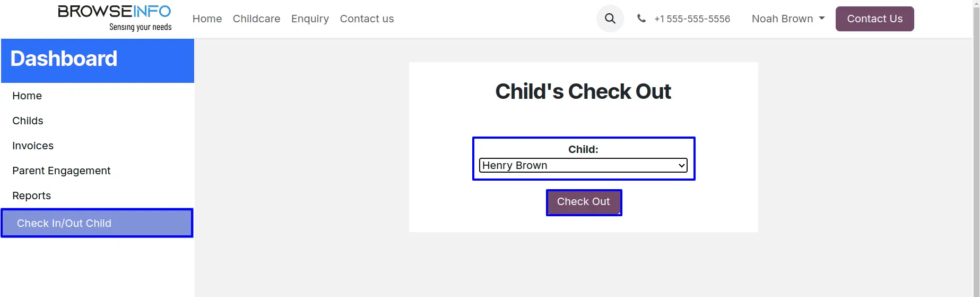The width and height of the screenshot is (980, 297).
Task: Click the page's vertical scrollbar
Action: 976,149
